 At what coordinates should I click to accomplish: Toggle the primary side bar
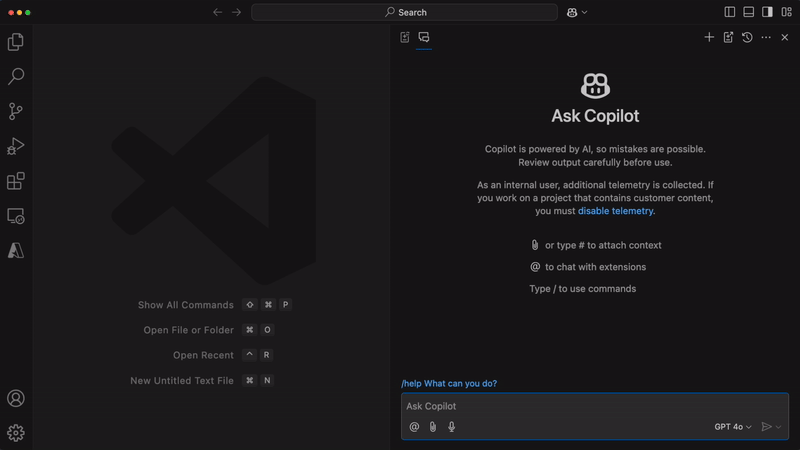coord(730,12)
